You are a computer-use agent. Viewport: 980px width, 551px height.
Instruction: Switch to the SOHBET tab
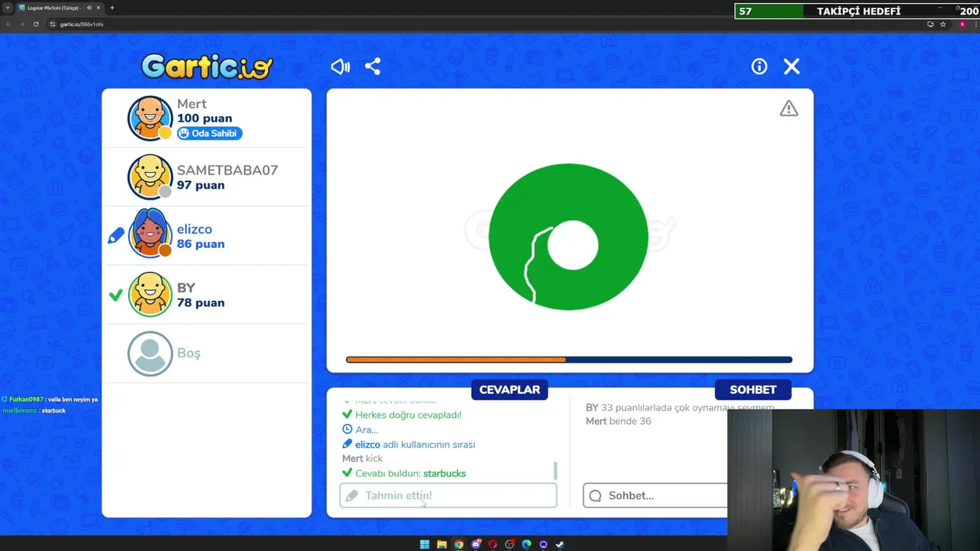[753, 390]
